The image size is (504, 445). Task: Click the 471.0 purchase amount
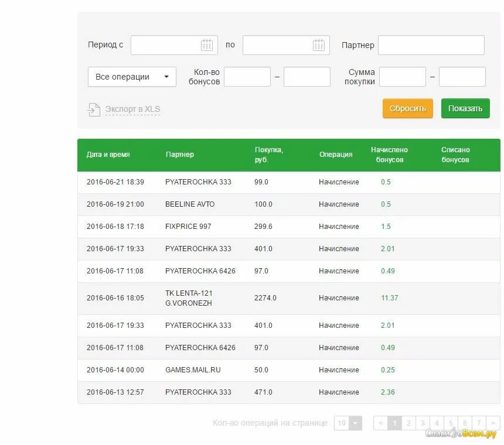[263, 392]
